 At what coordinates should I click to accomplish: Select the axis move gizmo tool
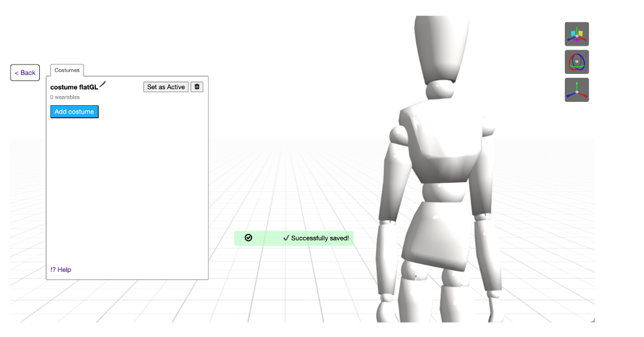pos(577,90)
